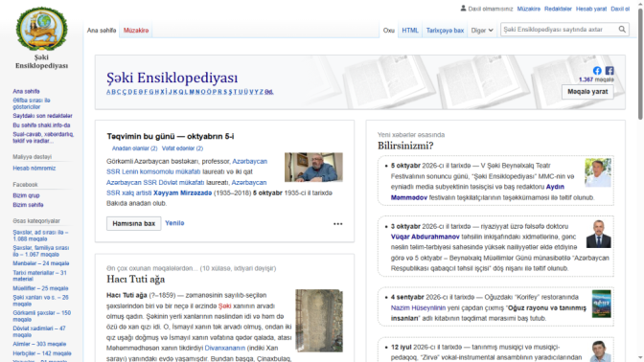The width and height of the screenshot is (644, 362).
Task: Open Hərbçilər – 142 məqalə category
Action: click(42, 353)
